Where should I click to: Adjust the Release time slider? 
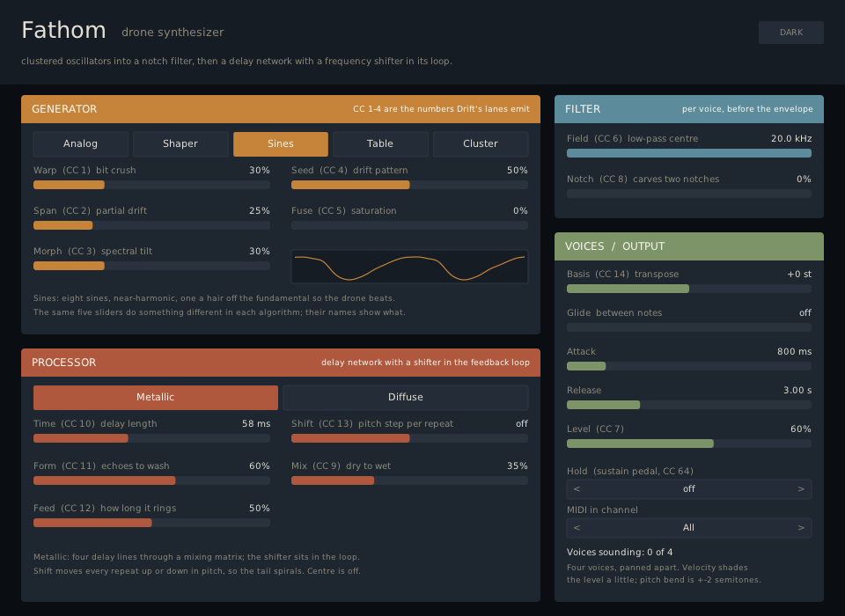click(x=688, y=405)
